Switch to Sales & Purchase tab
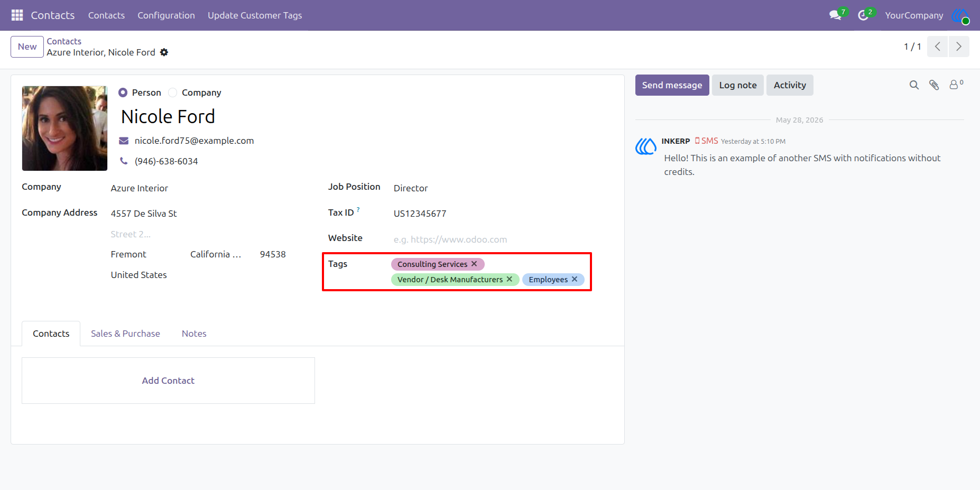980x490 pixels. coord(125,334)
